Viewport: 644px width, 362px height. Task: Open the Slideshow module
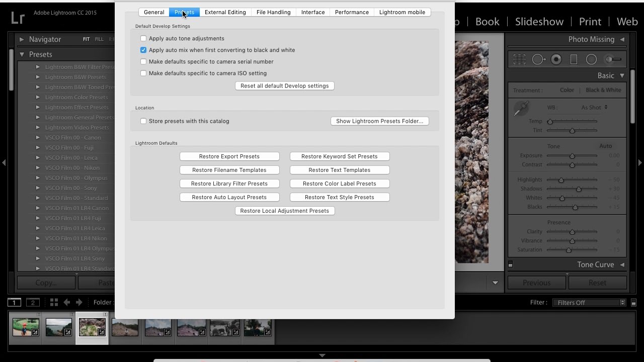[539, 22]
